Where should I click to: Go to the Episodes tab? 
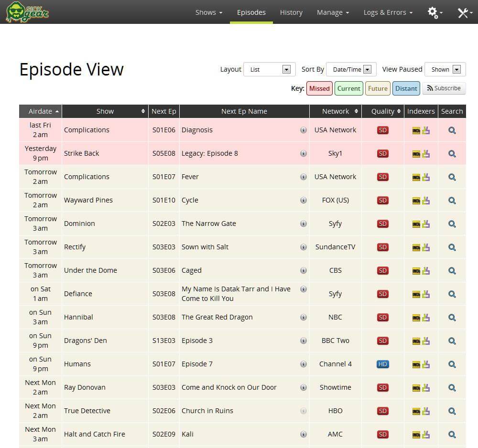[251, 12]
